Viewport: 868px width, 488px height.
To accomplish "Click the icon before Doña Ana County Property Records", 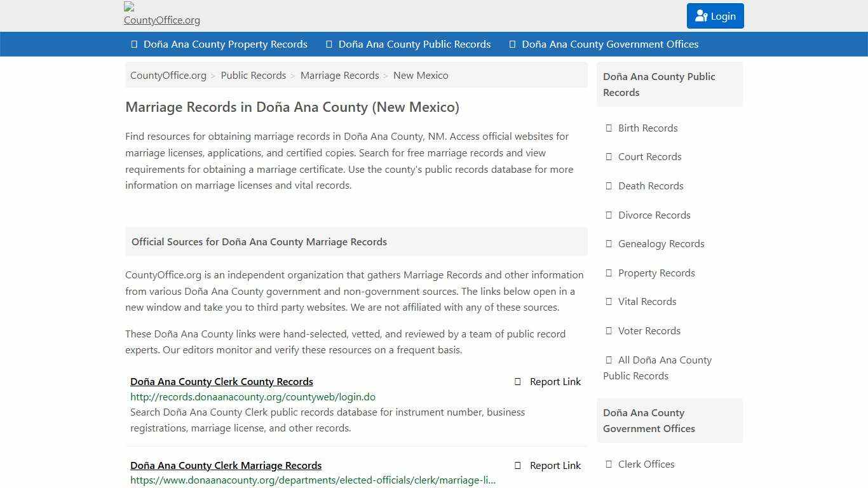I will 133,44.
